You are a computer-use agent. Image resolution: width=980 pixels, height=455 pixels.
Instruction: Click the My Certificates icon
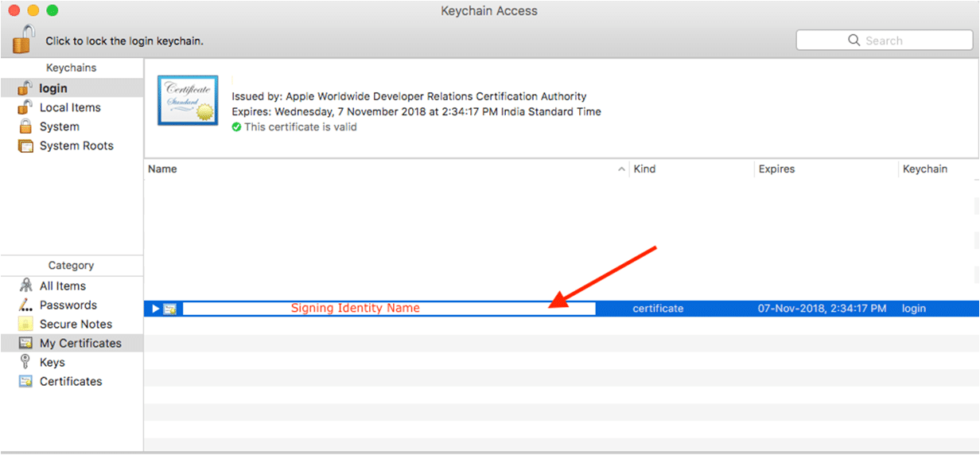(x=25, y=343)
